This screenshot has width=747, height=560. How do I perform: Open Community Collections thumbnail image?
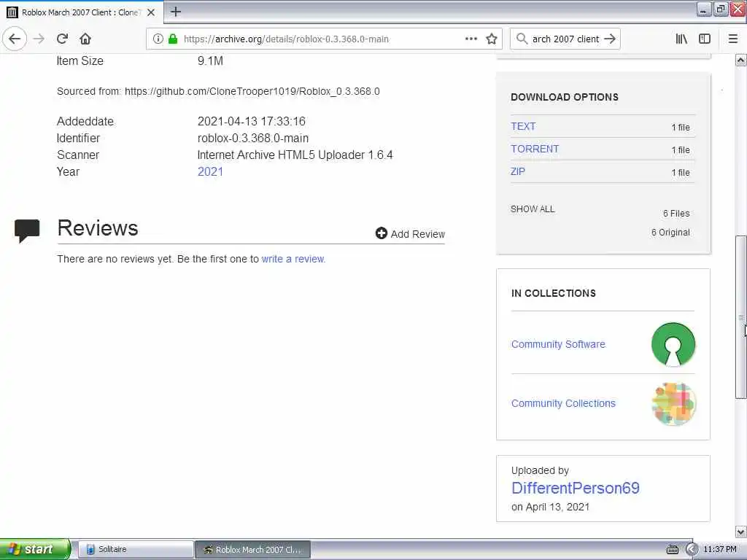pyautogui.click(x=673, y=404)
